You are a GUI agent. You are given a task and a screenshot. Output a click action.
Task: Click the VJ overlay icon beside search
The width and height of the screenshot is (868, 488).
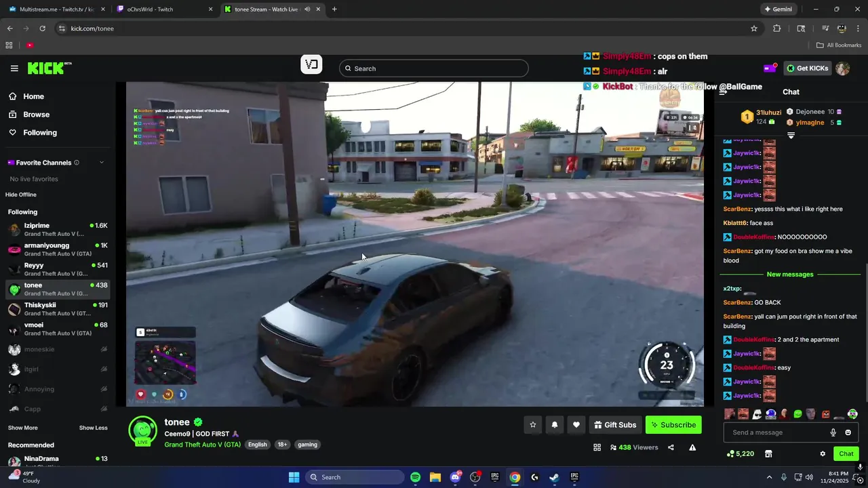click(311, 65)
